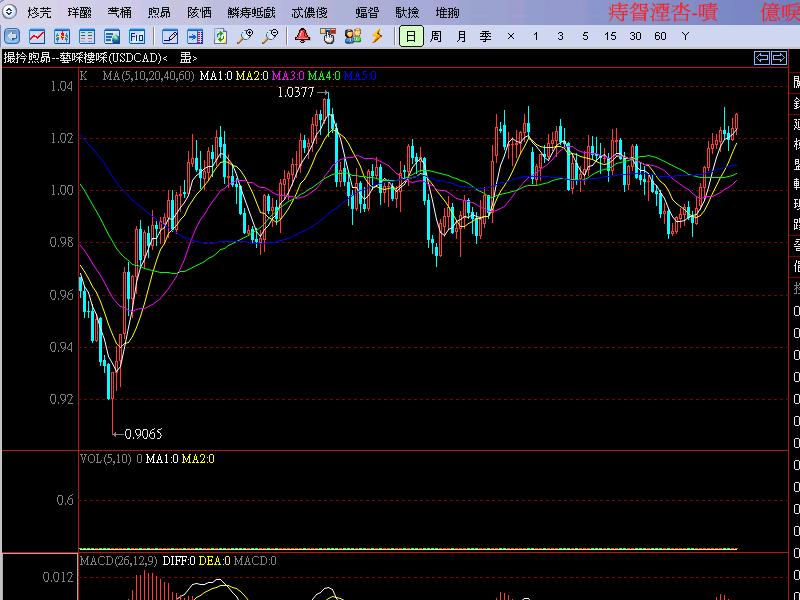This screenshot has width=800, height=600.
Task: Expand the double-arrow dropdown at menu bar left
Action: click(9, 11)
